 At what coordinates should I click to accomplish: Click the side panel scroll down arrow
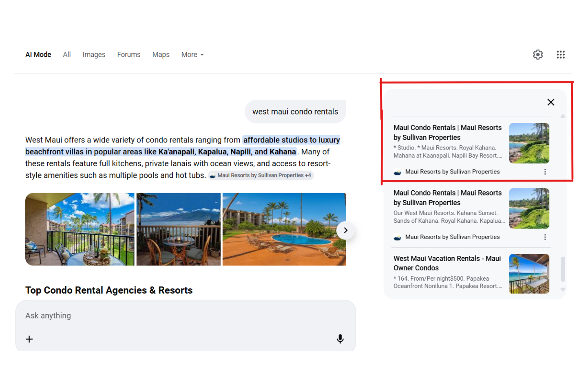(x=563, y=290)
